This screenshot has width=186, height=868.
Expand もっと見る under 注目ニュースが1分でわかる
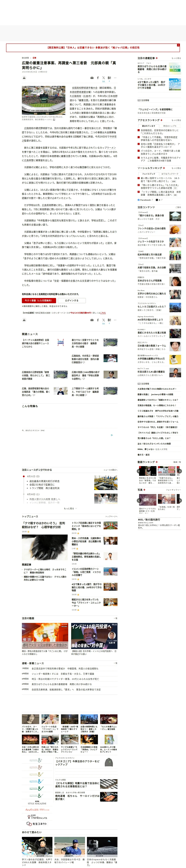(x=70, y=509)
